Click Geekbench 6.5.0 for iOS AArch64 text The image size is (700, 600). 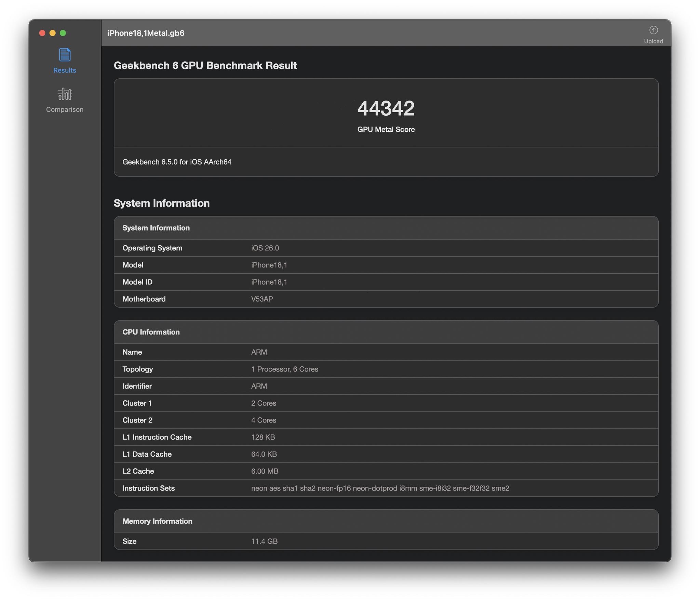[177, 162]
